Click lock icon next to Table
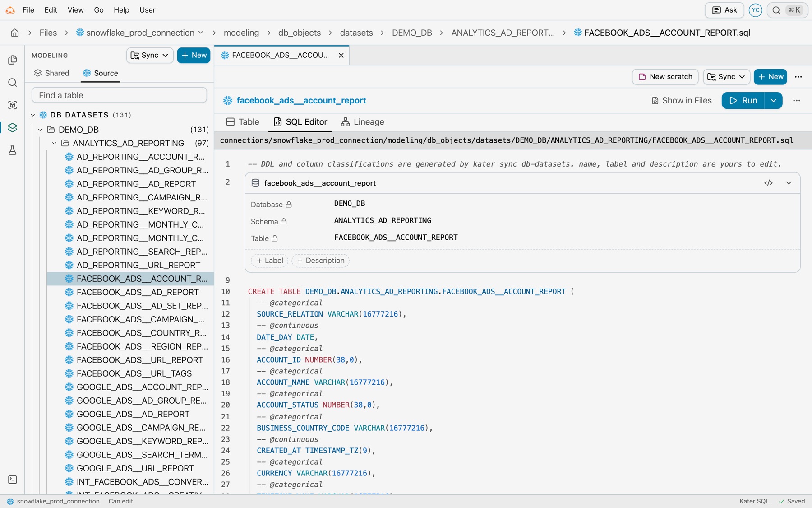 (x=274, y=238)
